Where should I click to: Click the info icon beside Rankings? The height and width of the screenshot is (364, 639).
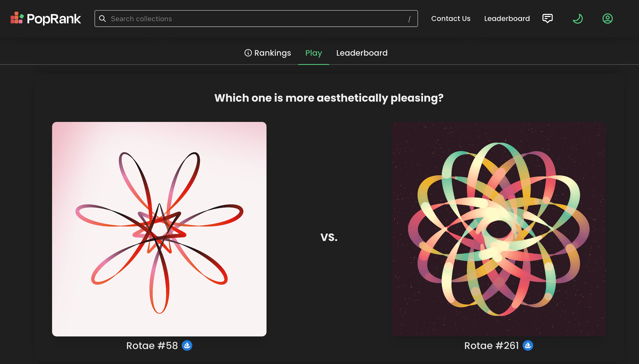248,53
